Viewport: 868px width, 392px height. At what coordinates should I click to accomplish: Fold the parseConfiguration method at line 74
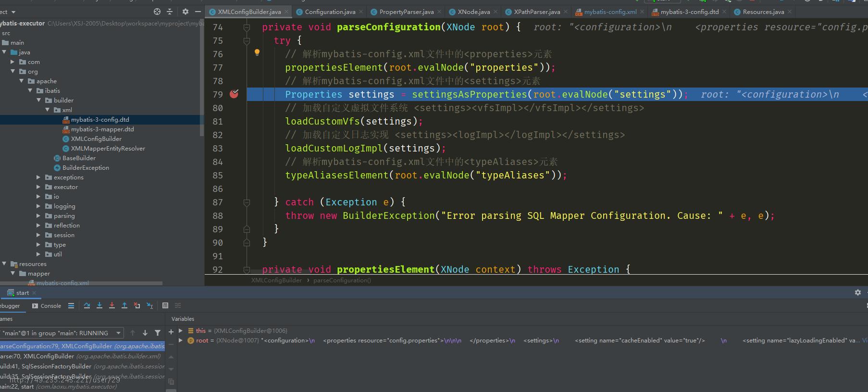tap(247, 27)
